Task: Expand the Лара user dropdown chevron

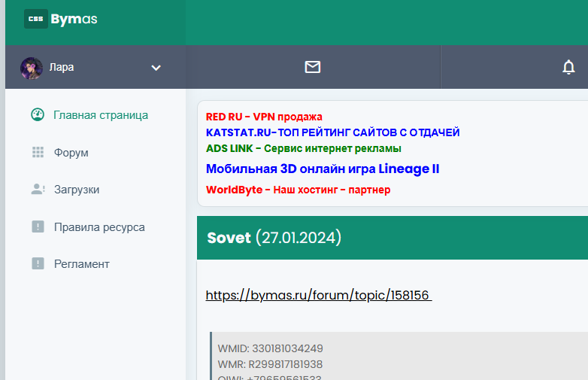Action: click(x=156, y=68)
